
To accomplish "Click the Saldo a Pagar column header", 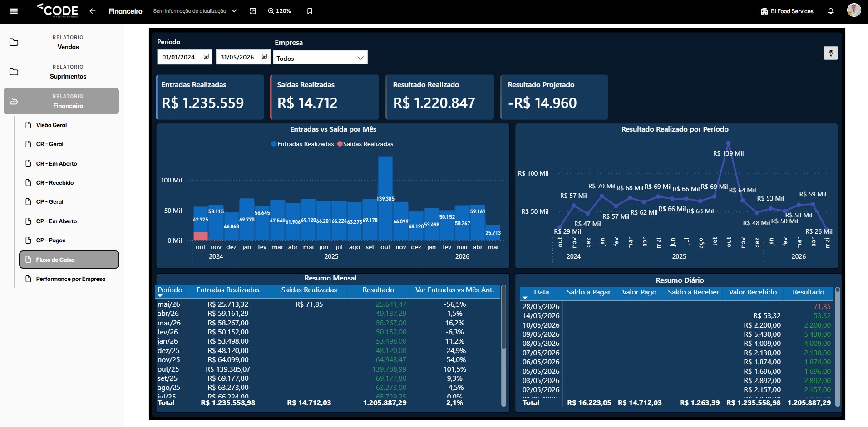I will click(x=588, y=292).
